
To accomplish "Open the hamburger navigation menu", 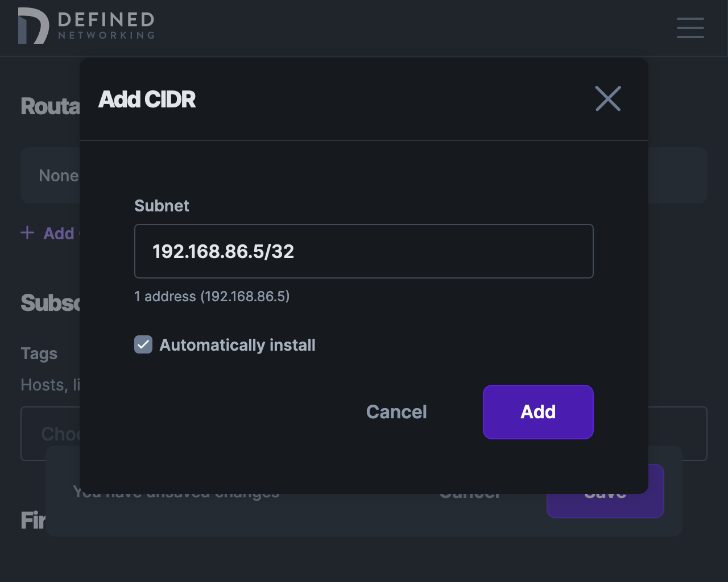I will pyautogui.click(x=690, y=28).
